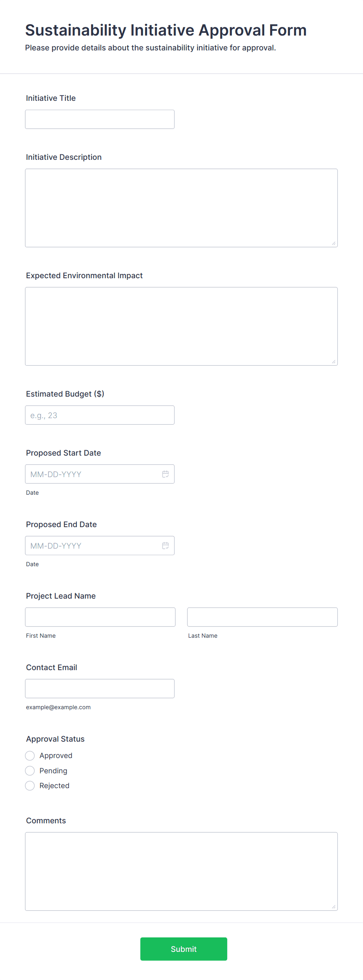This screenshot has width=363, height=980.
Task: Click the Proposed Start Date field
Action: [100, 474]
